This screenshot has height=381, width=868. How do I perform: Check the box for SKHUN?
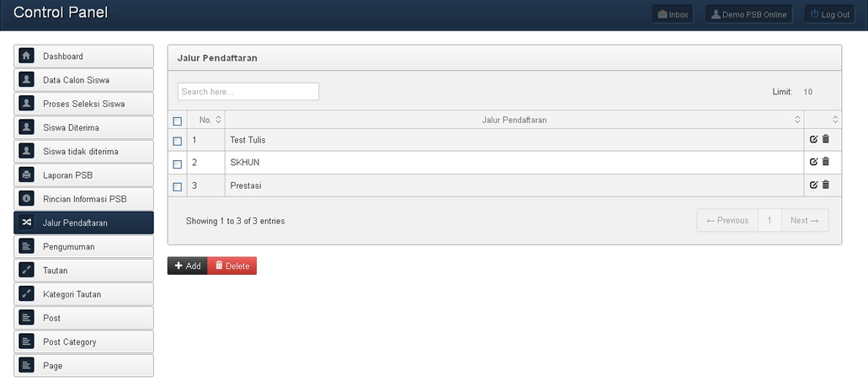pos(177,164)
